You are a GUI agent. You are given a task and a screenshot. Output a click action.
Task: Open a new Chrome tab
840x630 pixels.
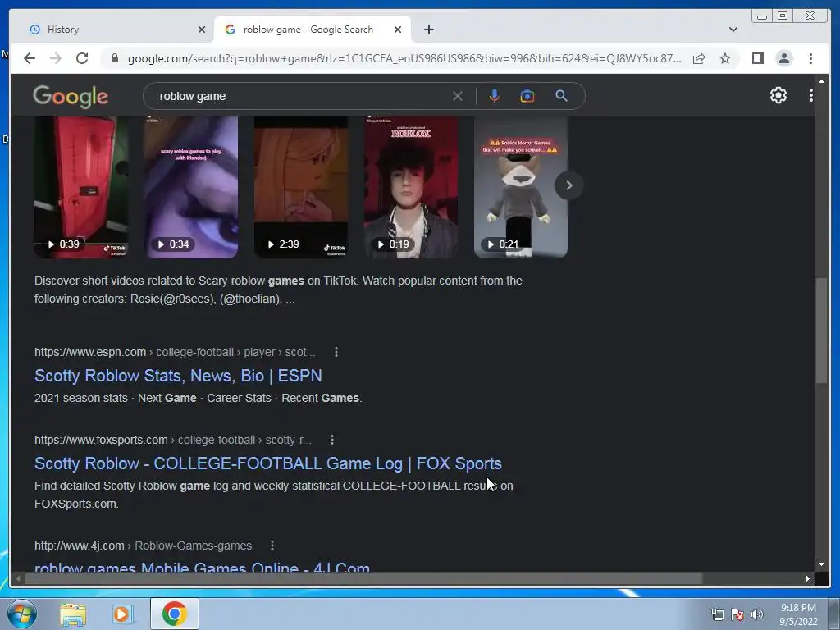coord(428,30)
